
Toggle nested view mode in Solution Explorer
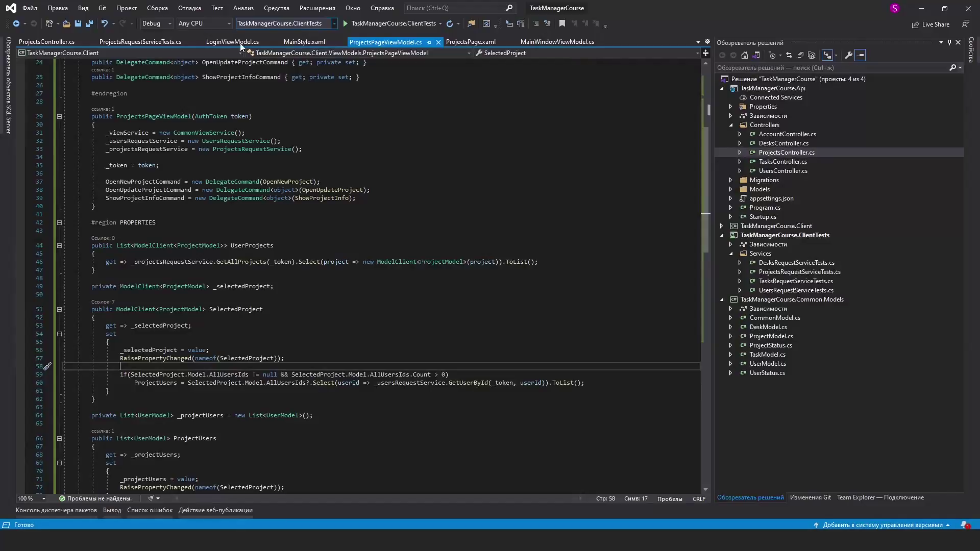click(827, 55)
